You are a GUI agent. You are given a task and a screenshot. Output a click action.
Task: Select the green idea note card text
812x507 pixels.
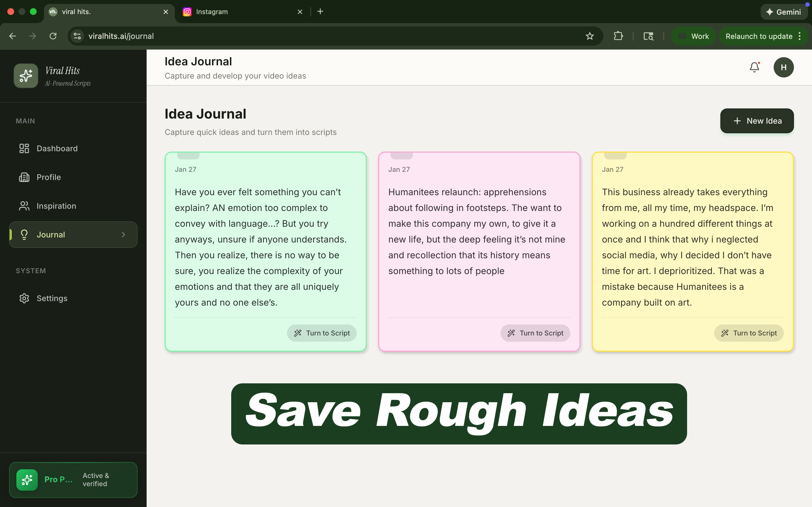pyautogui.click(x=261, y=247)
